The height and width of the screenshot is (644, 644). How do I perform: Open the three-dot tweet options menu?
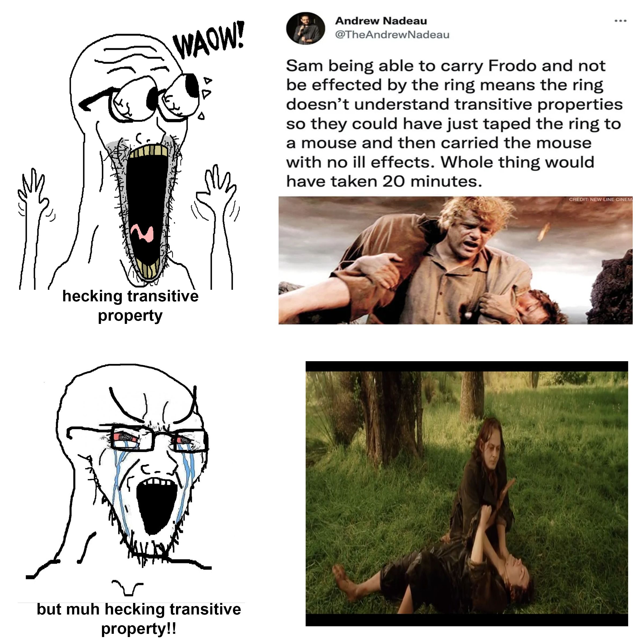point(620,21)
